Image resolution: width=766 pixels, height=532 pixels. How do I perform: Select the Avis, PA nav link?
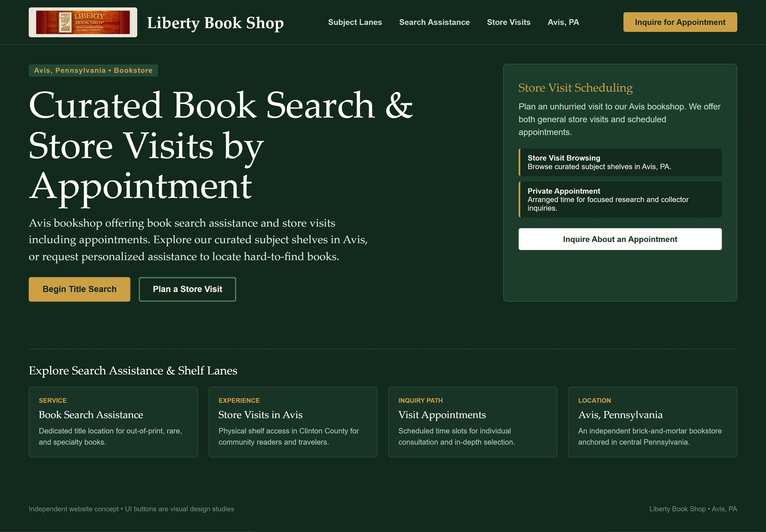point(563,22)
